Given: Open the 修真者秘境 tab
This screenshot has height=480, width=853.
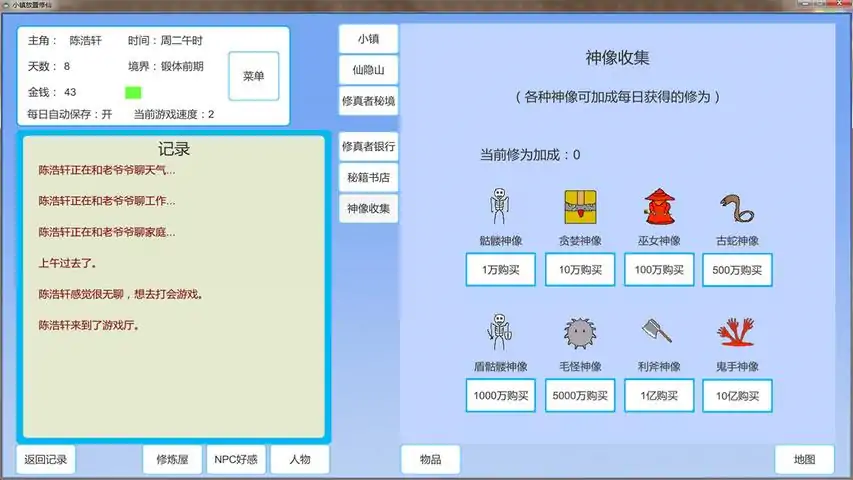Looking at the screenshot, I should click(369, 102).
